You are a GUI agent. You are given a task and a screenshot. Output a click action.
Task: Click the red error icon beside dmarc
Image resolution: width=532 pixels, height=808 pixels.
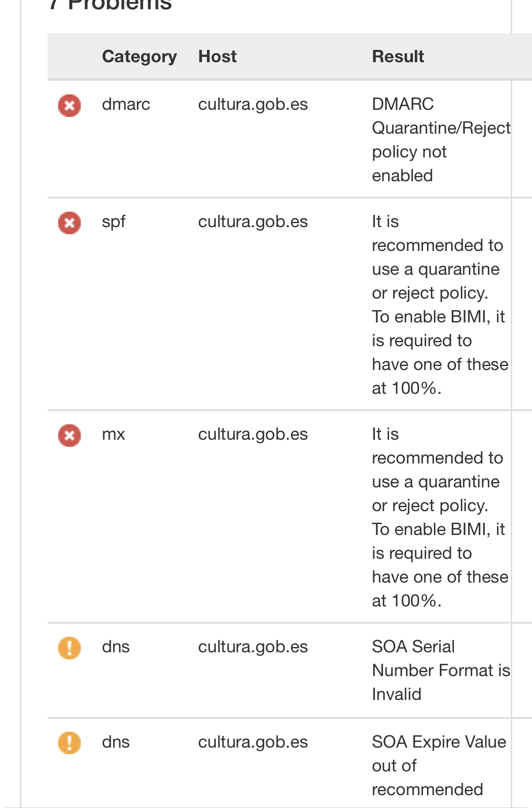click(69, 105)
